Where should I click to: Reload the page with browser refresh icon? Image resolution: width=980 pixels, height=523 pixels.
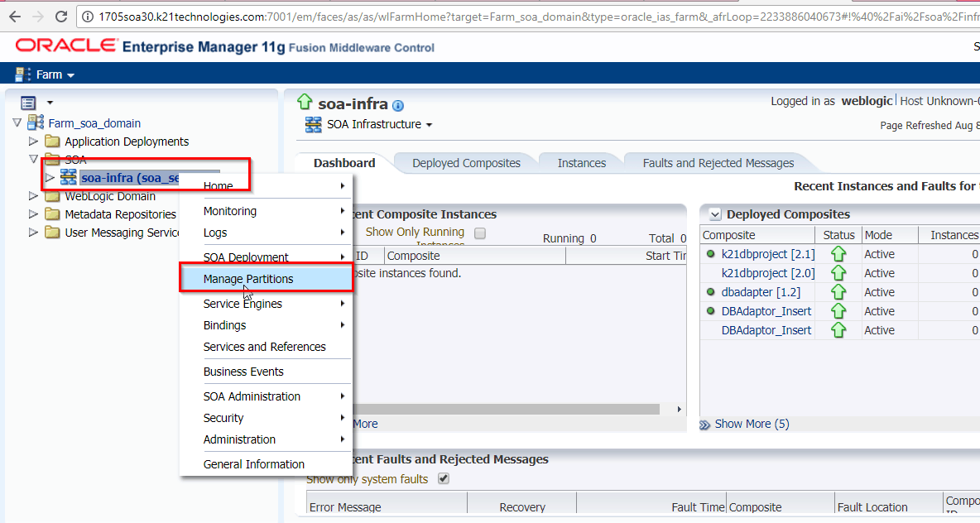point(61,17)
